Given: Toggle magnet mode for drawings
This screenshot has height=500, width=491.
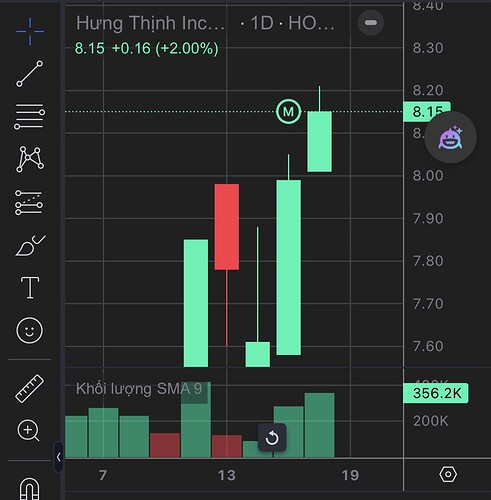Looking at the screenshot, I should coord(29,489).
